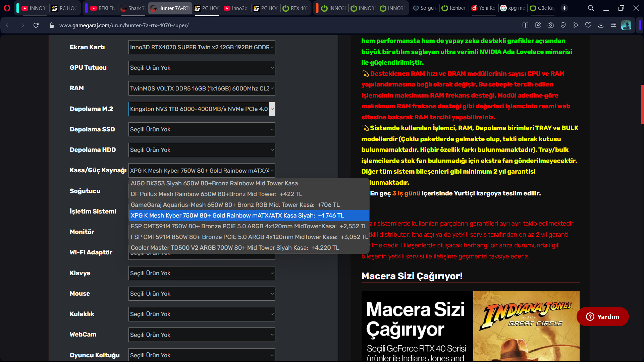Screen dimensions: 644x362
Task: Open the RAM selection dropdown
Action: [x=202, y=88]
